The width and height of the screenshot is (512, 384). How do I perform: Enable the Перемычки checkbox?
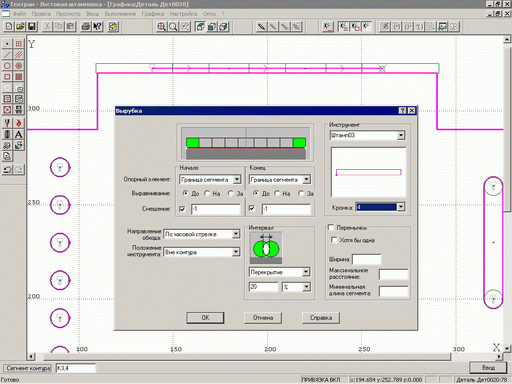click(331, 227)
